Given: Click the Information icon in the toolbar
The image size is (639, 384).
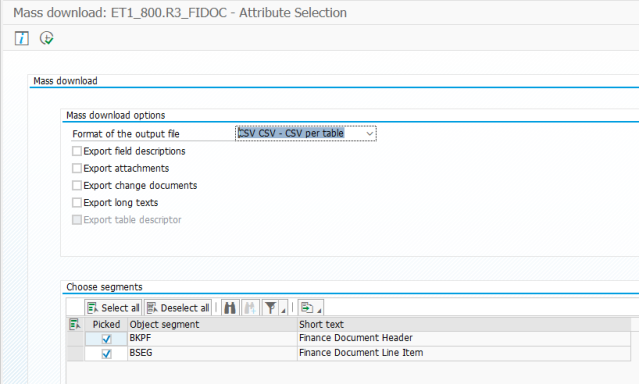Looking at the screenshot, I should 22,38.
